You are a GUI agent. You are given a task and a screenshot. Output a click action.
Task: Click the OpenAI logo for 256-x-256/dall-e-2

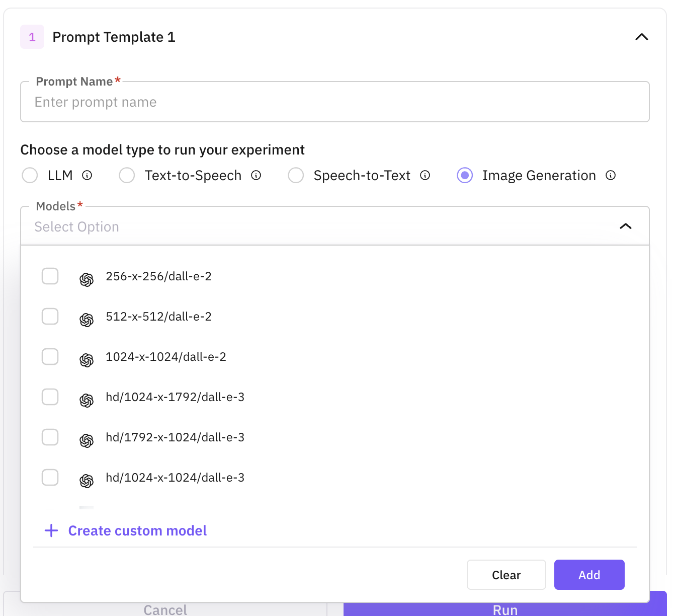tap(87, 279)
